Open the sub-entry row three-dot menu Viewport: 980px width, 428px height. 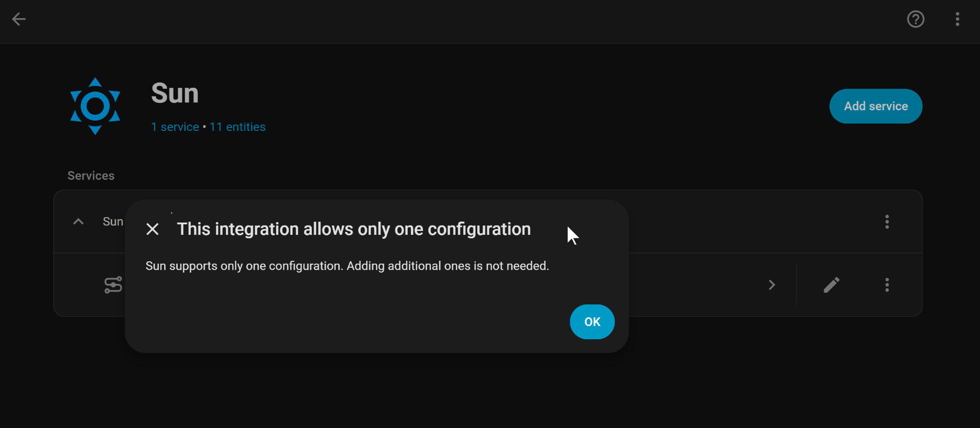(x=886, y=285)
